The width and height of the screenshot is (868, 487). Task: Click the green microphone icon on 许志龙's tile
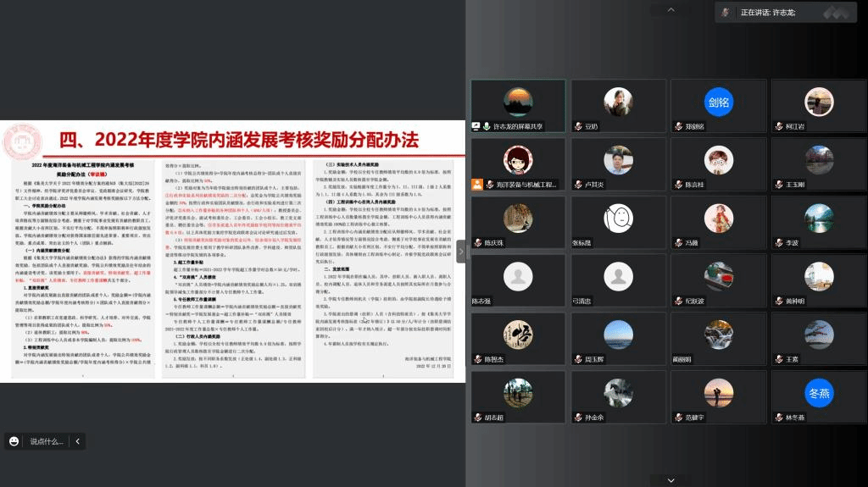click(x=487, y=126)
